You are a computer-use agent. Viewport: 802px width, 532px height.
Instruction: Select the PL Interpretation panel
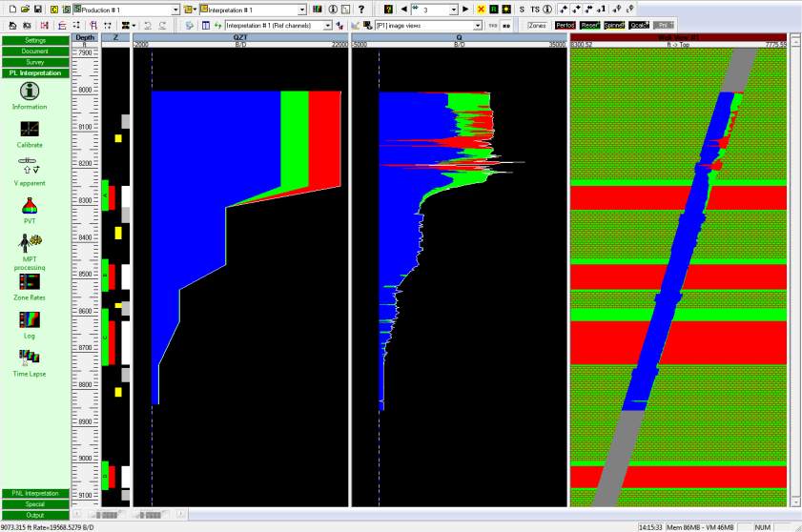pyautogui.click(x=35, y=73)
